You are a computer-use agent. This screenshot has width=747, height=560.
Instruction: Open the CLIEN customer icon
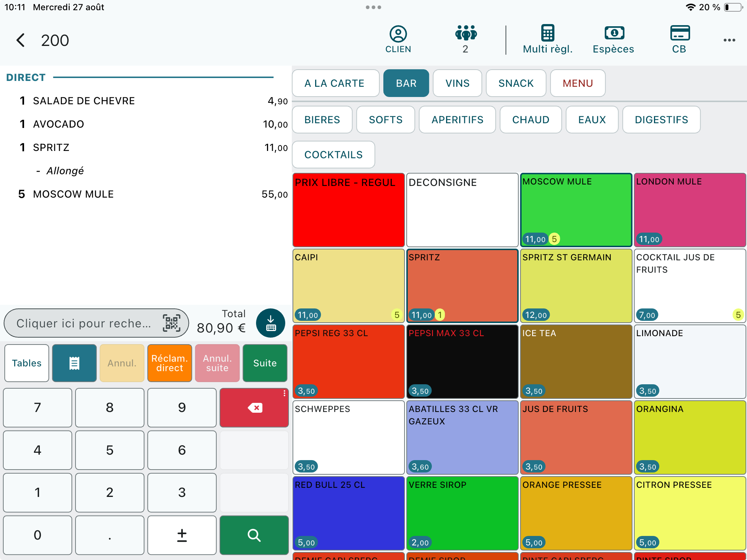pos(398,39)
